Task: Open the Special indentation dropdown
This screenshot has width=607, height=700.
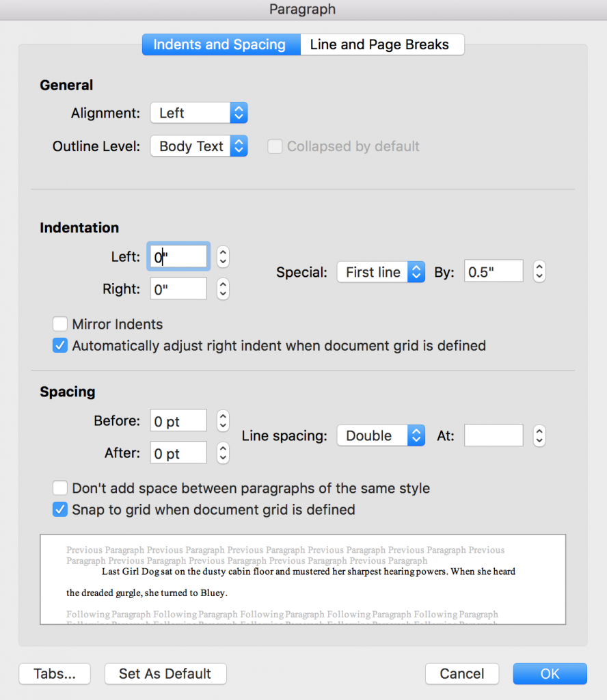Action: pos(380,271)
